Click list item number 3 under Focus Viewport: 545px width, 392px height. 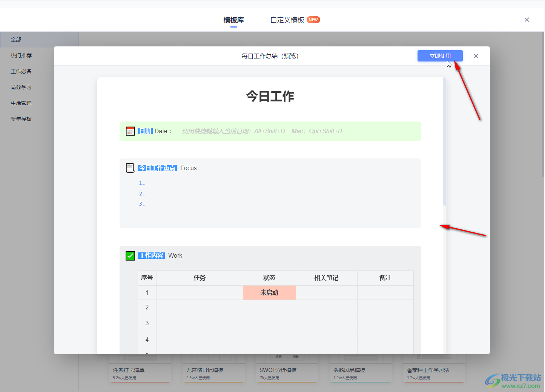point(142,204)
